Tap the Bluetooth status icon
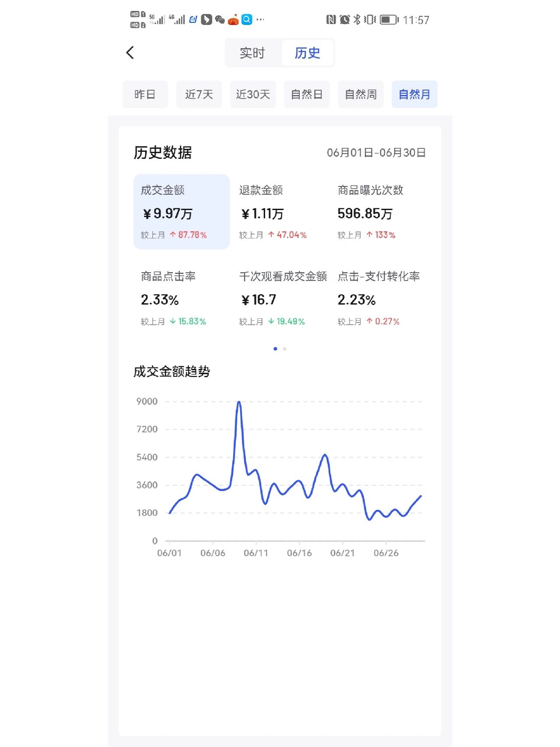560x747 pixels. click(357, 20)
